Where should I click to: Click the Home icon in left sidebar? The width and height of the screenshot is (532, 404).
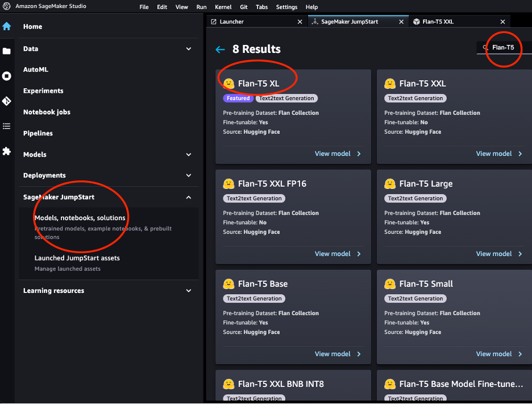pyautogui.click(x=7, y=27)
